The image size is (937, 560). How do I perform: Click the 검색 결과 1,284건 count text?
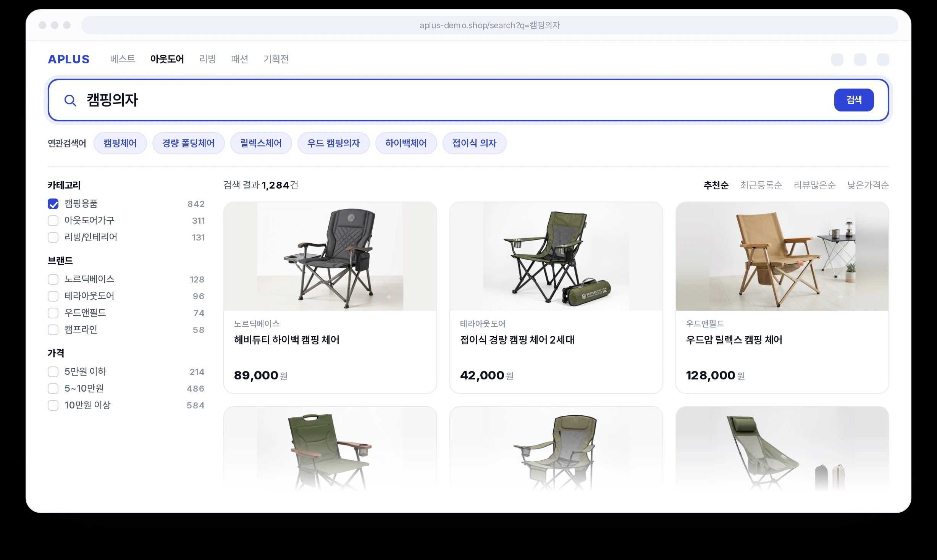(x=261, y=186)
